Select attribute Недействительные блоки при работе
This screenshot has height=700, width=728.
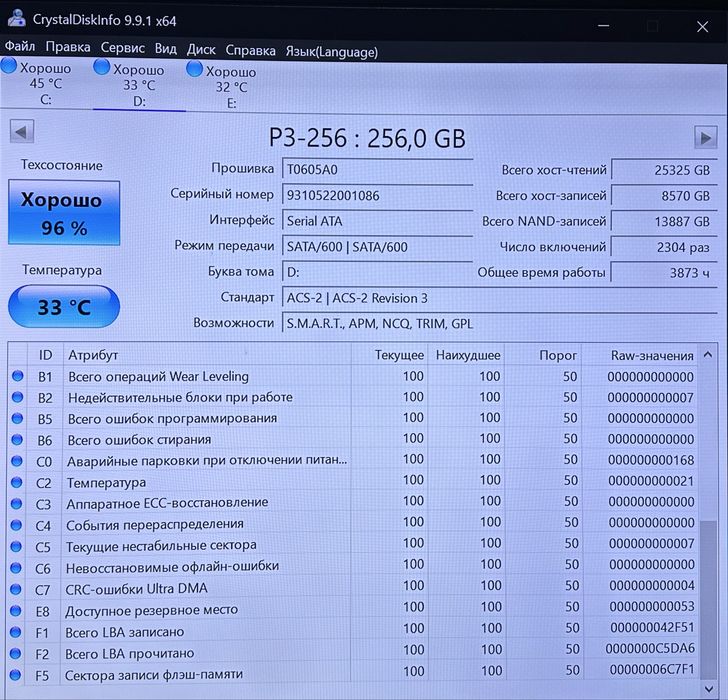(x=180, y=397)
